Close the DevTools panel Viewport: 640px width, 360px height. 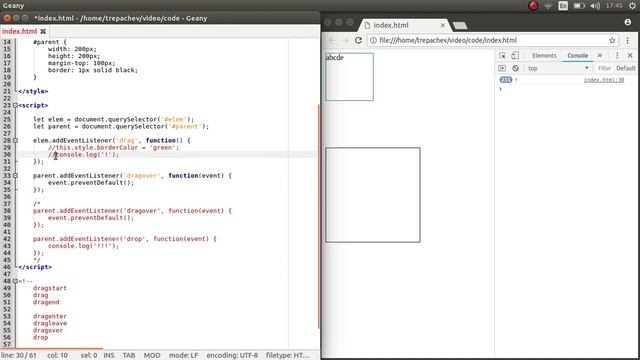pos(630,56)
